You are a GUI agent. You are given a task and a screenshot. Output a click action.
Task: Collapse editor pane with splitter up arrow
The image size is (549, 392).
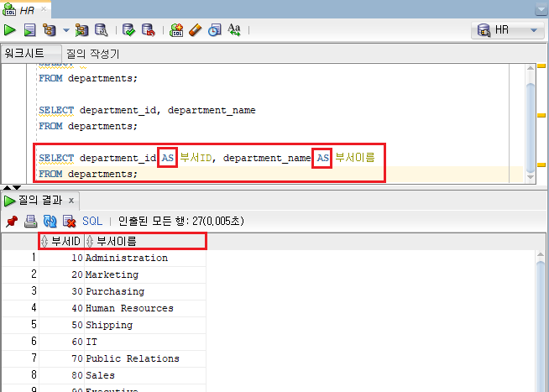pyautogui.click(x=7, y=187)
